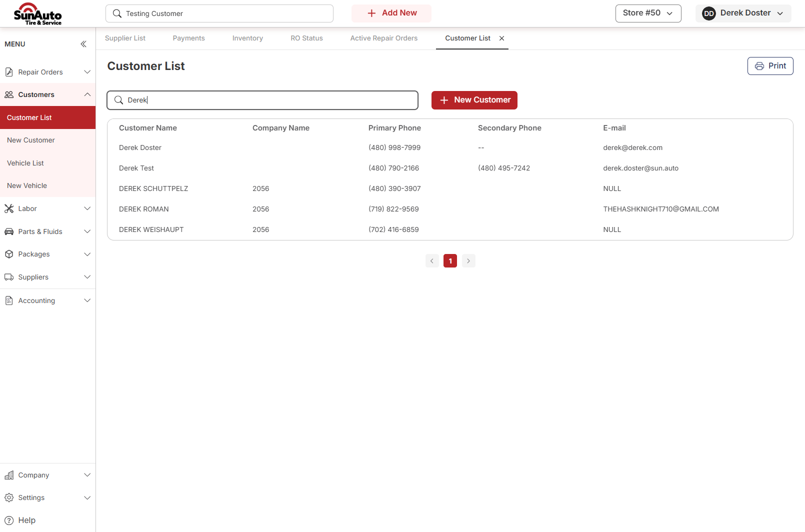Focus the Testing Customer search field
This screenshot has width=805, height=532.
[219, 13]
